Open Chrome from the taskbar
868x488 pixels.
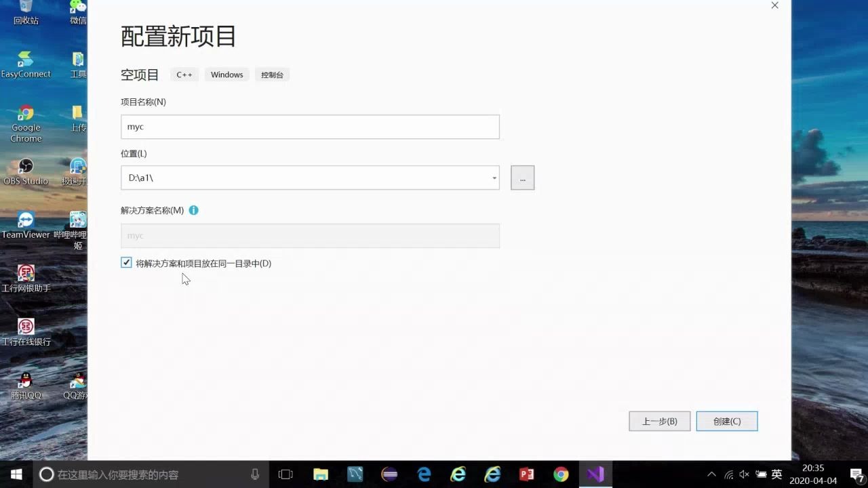561,474
